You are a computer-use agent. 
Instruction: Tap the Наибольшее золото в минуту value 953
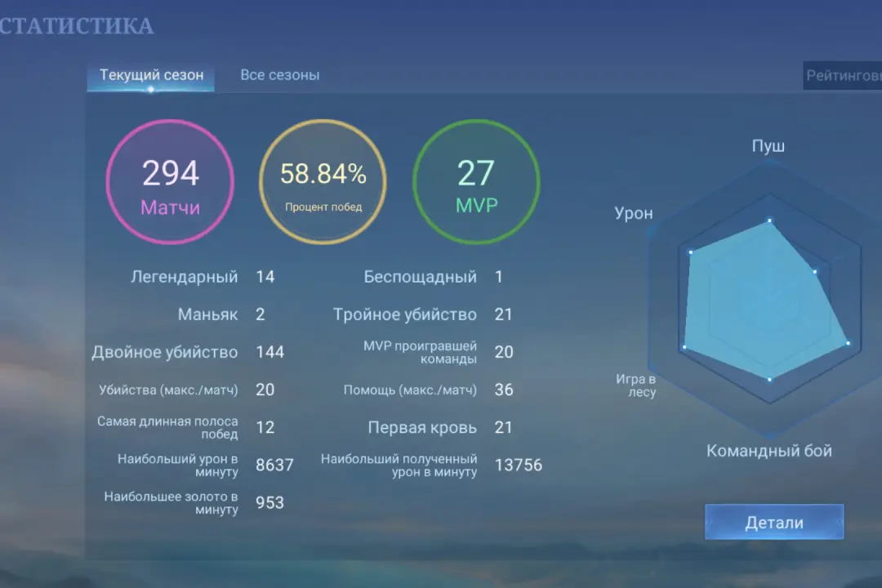coord(270,502)
